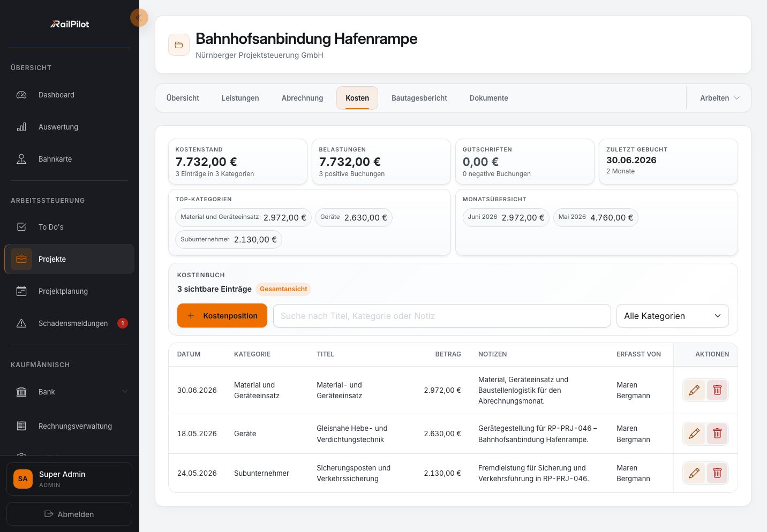This screenshot has height=532, width=767.
Task: Click 'Nürnberger Projektsteuerung GmbH' subtitle
Action: 259,55
